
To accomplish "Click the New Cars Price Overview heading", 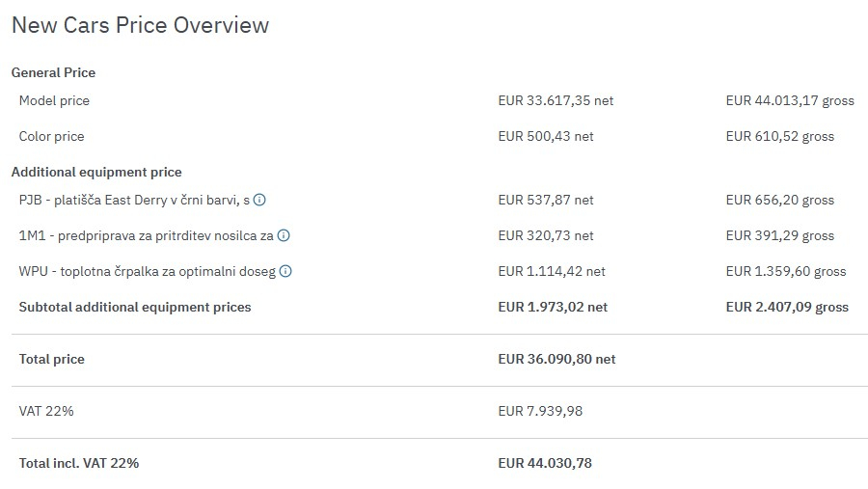I will [x=140, y=26].
